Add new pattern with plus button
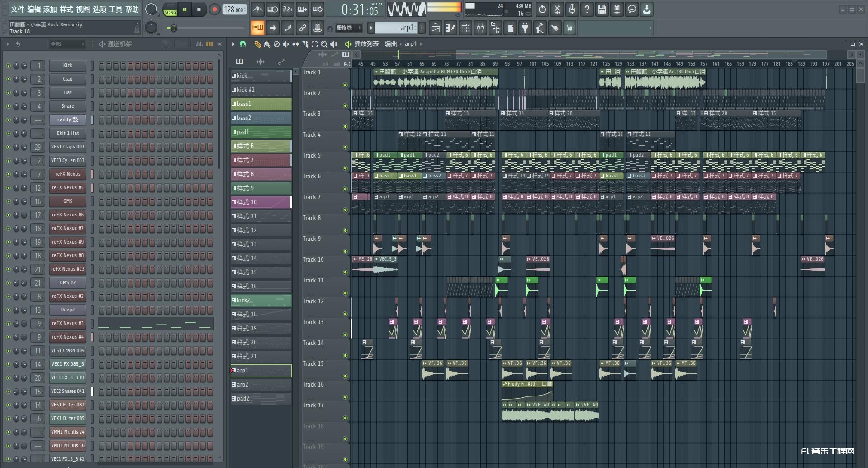The image size is (868, 468). pyautogui.click(x=422, y=28)
